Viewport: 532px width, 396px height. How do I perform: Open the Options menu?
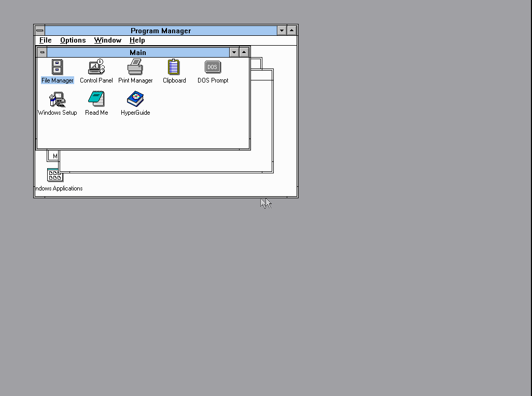[x=73, y=40]
